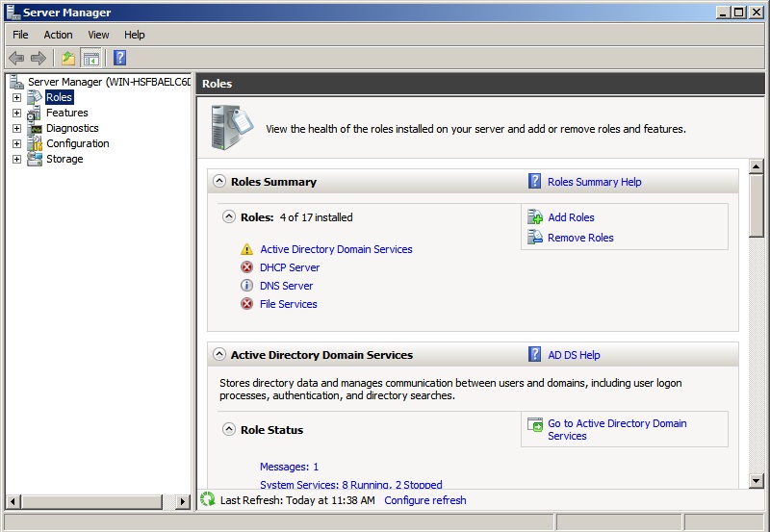770x532 pixels.
Task: Click the Server Manager root node icon
Action: click(16, 82)
